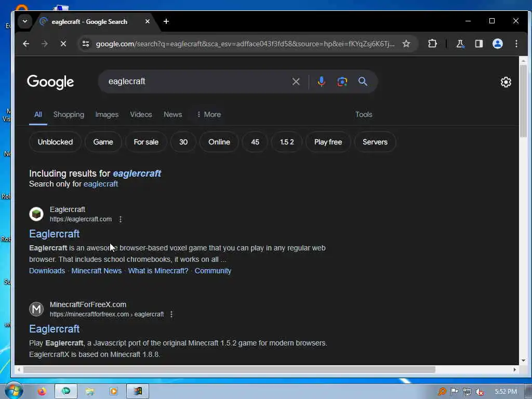Open Eaglercraft title from MinecraftForFreeX.com
Image resolution: width=532 pixels, height=399 pixels.
coord(54,329)
